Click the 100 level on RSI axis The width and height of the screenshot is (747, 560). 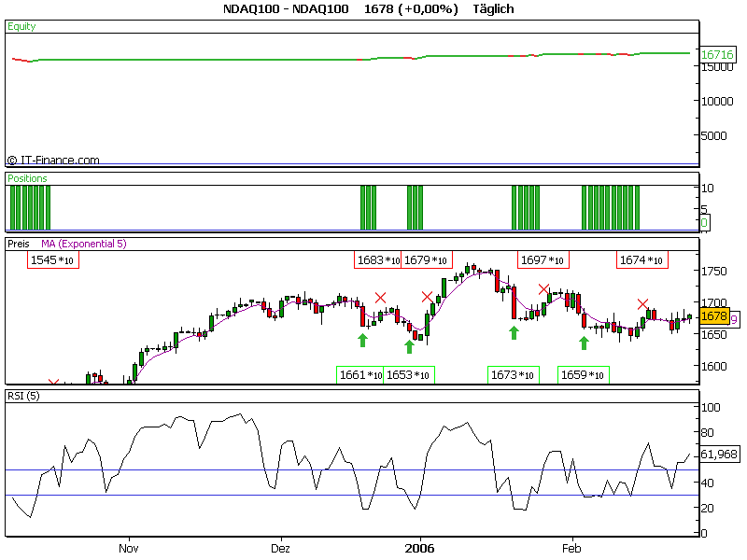pyautogui.click(x=711, y=408)
